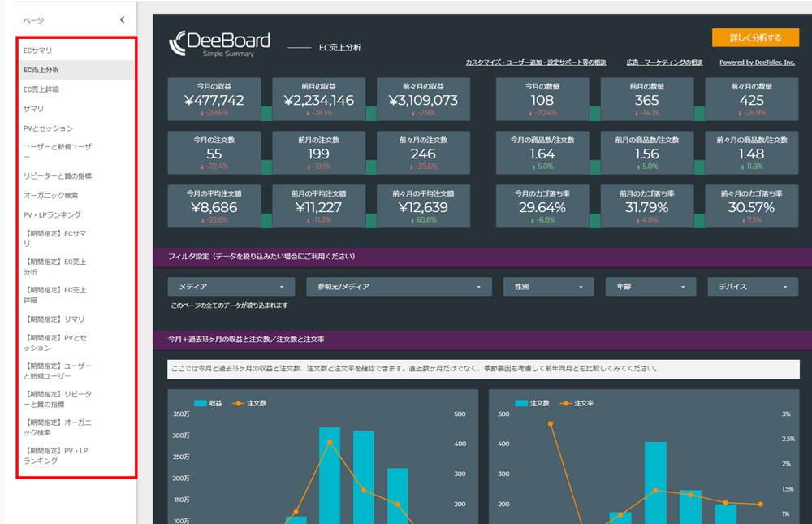Click 注文数 line legend in left chart

(x=249, y=403)
